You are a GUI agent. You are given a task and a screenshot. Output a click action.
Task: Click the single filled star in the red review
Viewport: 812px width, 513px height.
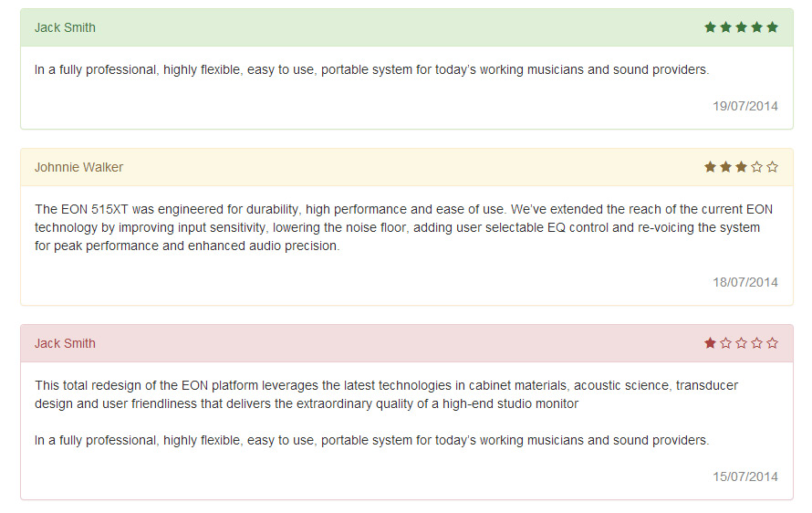coord(711,343)
